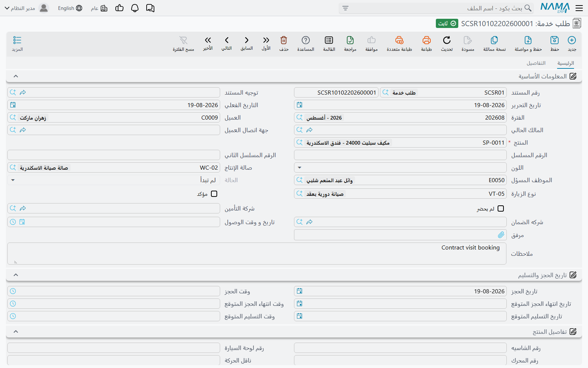Click the طباعة متعددة (Multi-print) icon
Viewport: 588px width, 368px height.
tap(399, 40)
